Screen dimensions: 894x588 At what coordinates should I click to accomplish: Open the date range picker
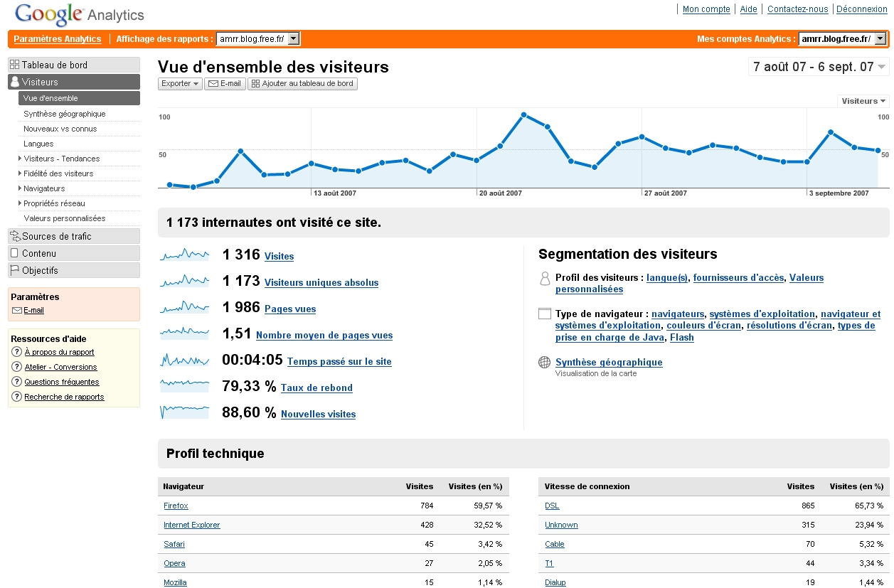(x=819, y=67)
